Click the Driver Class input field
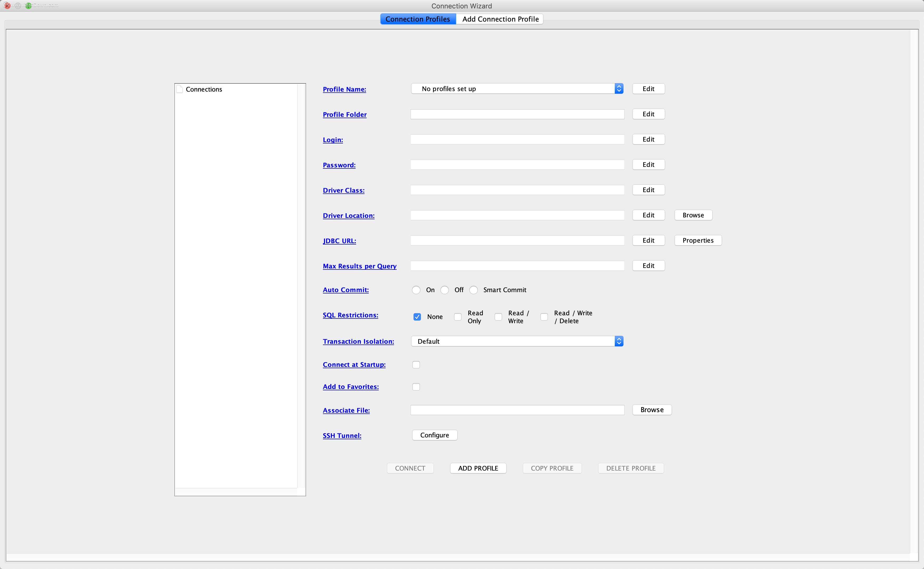This screenshot has height=569, width=924. point(517,190)
